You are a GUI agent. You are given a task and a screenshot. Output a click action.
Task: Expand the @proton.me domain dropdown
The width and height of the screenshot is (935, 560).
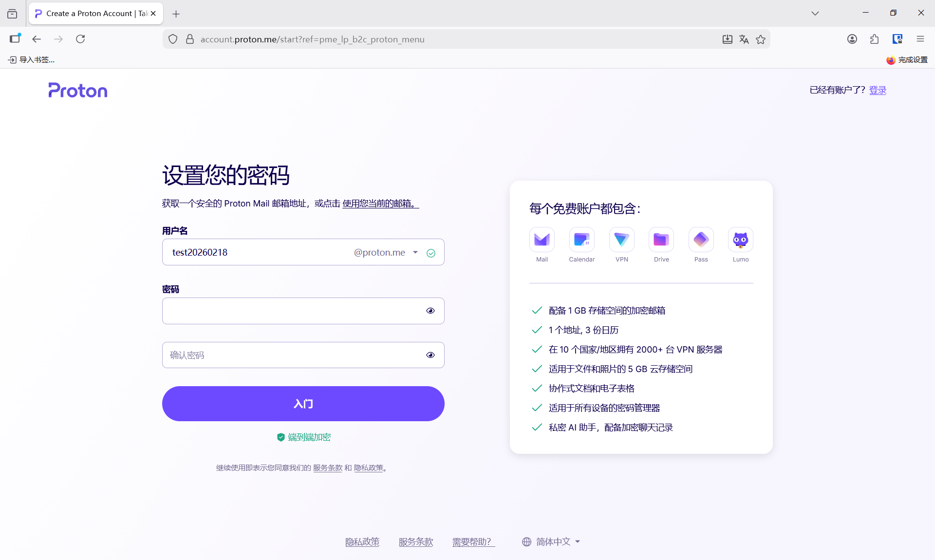[x=415, y=252]
